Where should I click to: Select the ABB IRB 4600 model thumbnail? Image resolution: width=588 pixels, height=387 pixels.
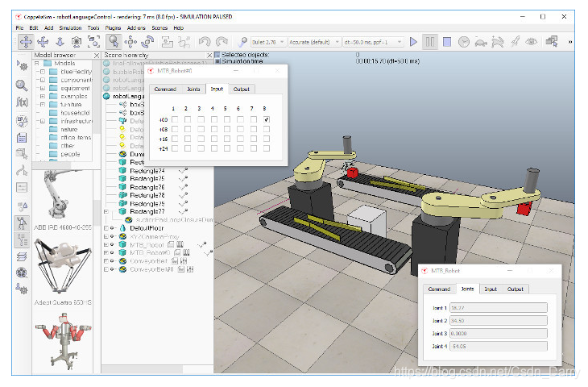61,196
